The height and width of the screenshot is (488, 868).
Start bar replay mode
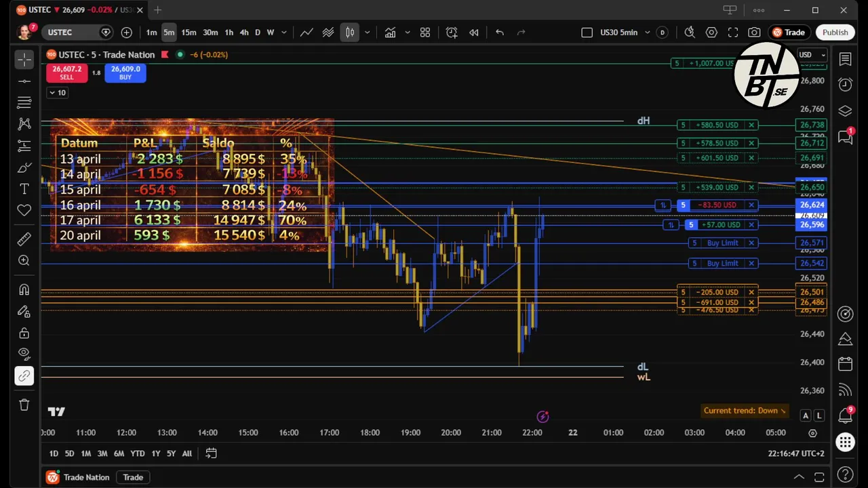tap(474, 33)
